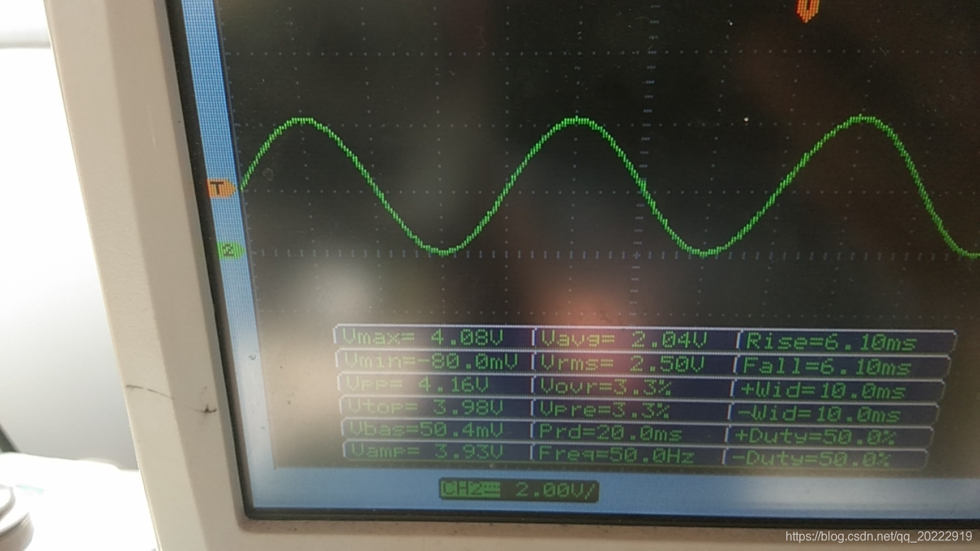
Task: Select the Vbas=50.4mV measurement cell
Action: point(436,429)
